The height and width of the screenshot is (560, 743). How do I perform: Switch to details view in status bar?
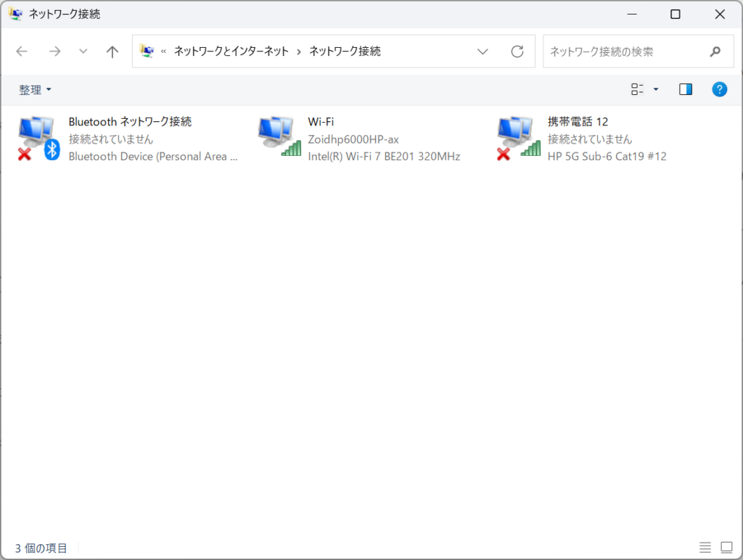pyautogui.click(x=705, y=547)
